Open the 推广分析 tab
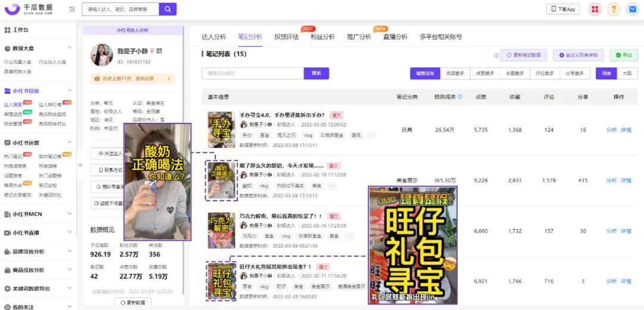The image size is (644, 310). (359, 36)
